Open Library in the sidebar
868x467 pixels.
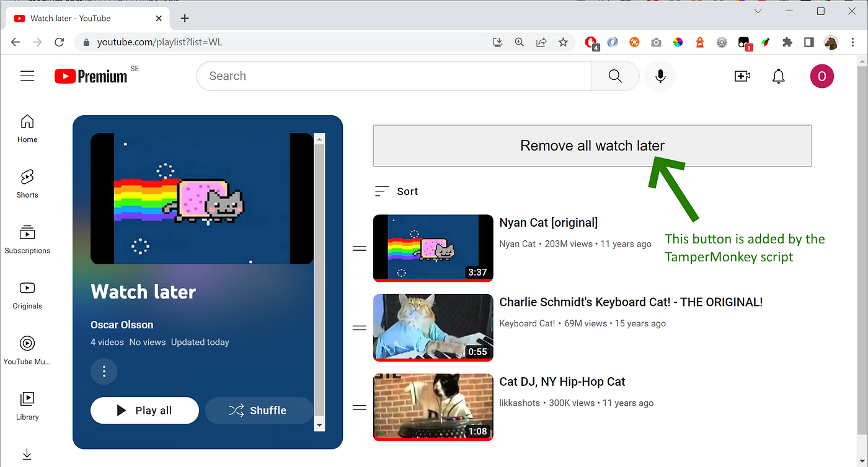click(x=27, y=406)
